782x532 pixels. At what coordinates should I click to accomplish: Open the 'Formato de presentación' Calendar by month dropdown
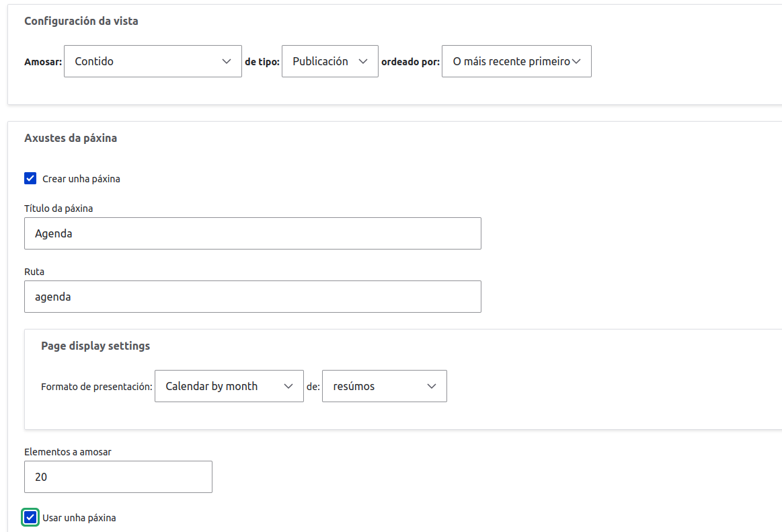229,386
